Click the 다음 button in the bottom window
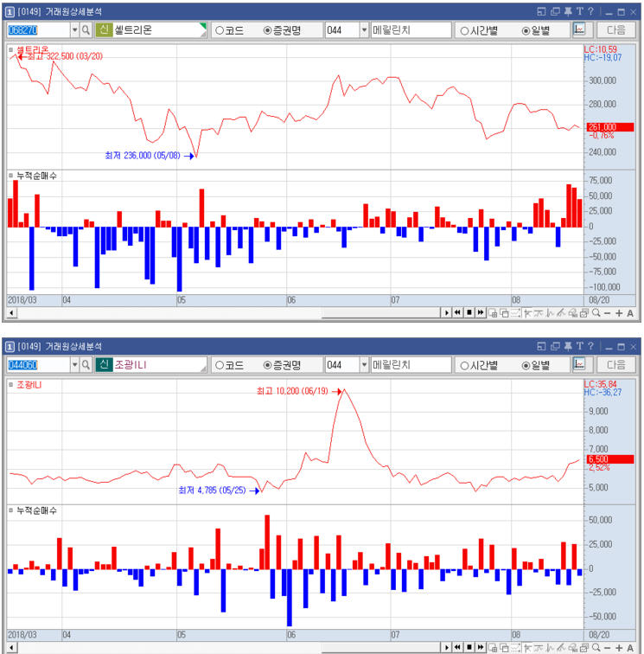 coord(615,364)
